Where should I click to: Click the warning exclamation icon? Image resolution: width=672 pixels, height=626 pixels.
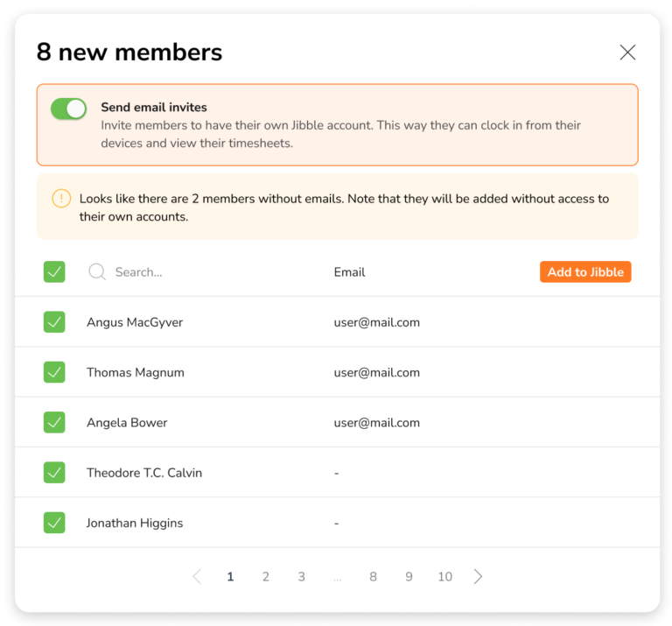point(61,199)
